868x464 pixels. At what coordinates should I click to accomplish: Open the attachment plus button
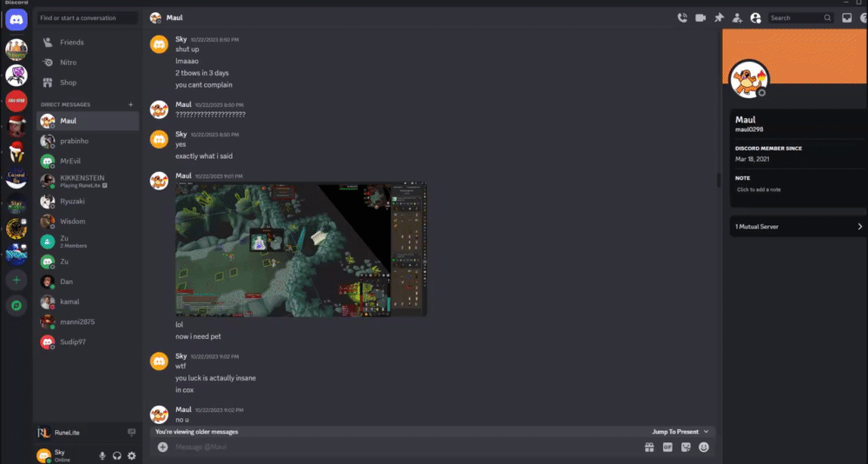tap(163, 447)
